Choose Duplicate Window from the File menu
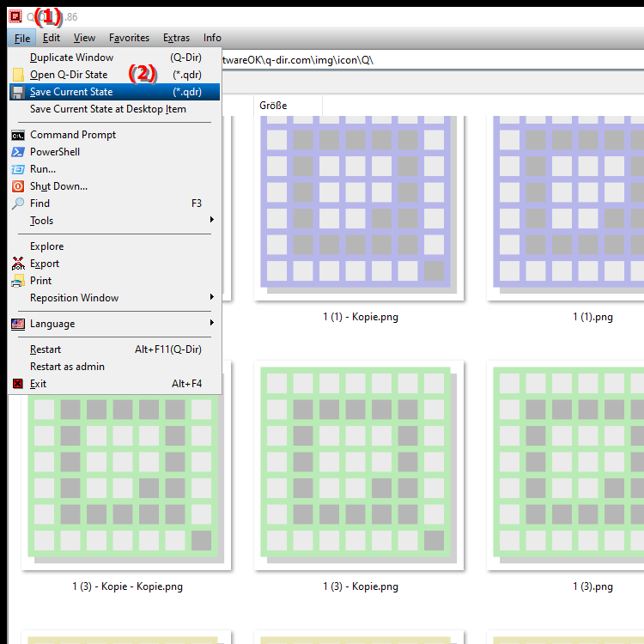The image size is (644, 644). point(71,58)
